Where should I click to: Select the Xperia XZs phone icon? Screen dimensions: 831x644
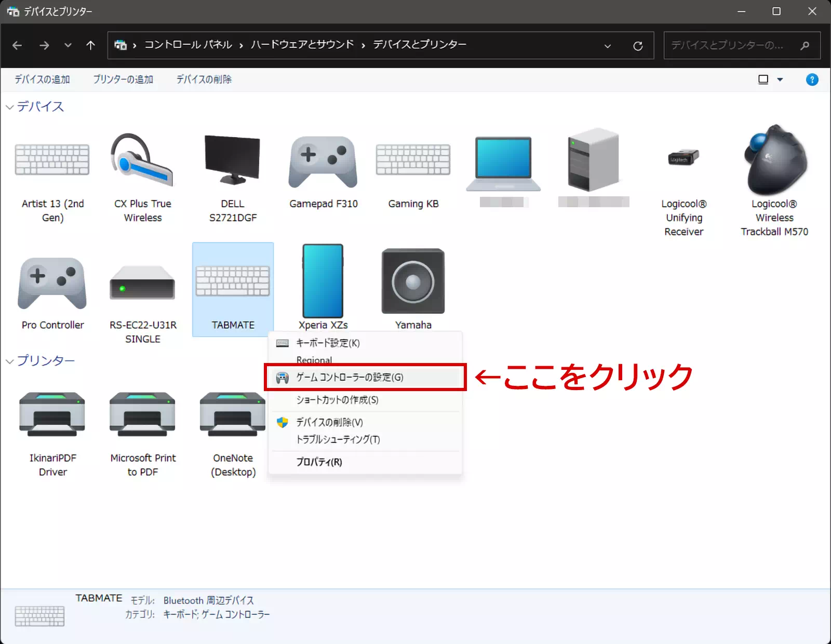pos(323,280)
